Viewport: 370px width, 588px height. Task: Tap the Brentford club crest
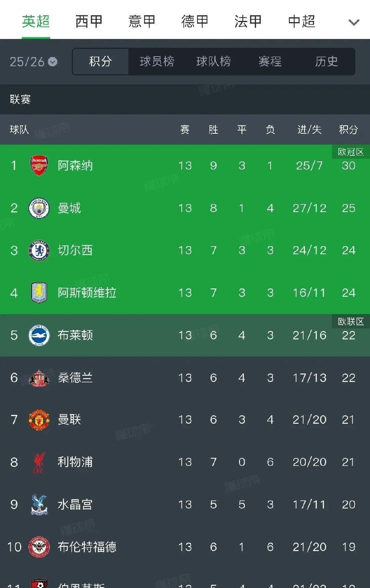[x=39, y=547]
